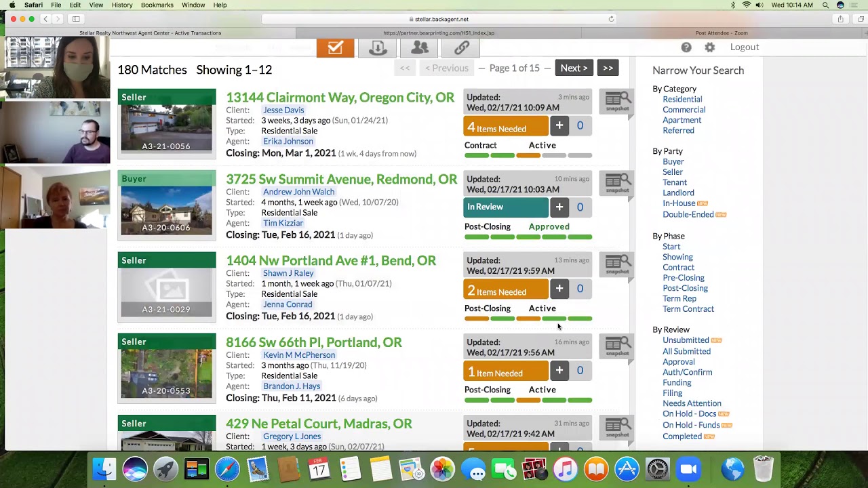
Task: Click the Safari address bar stellar.backagent.net
Action: pos(439,19)
